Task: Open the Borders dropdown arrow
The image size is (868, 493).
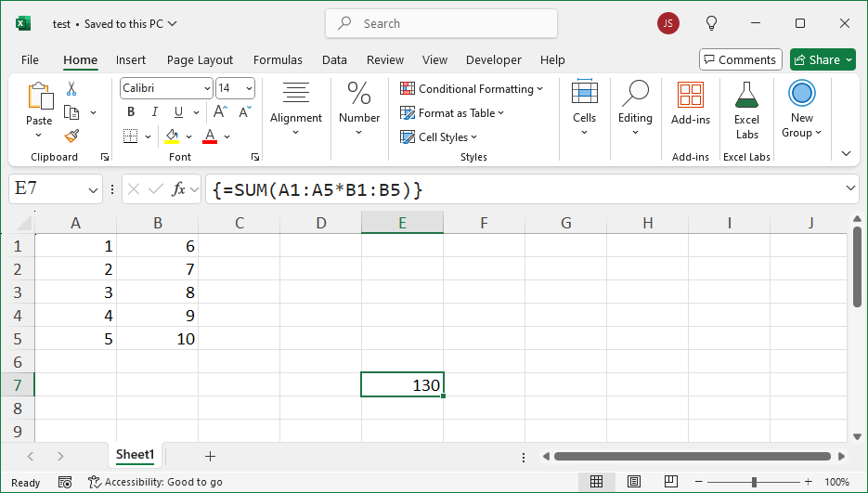Action: [x=148, y=136]
